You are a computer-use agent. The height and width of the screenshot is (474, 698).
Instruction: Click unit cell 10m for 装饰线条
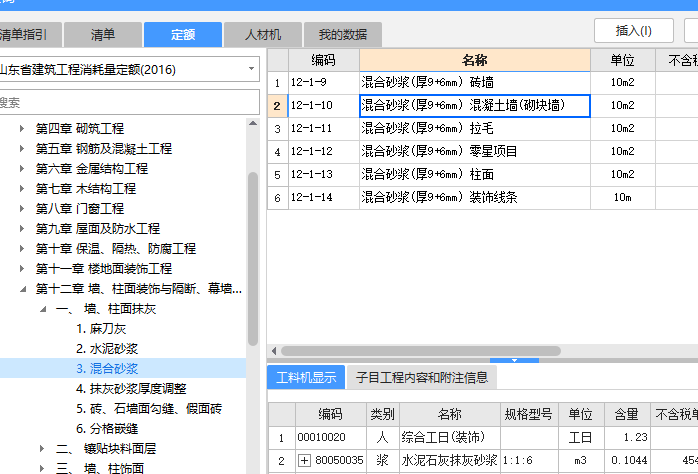pyautogui.click(x=622, y=198)
